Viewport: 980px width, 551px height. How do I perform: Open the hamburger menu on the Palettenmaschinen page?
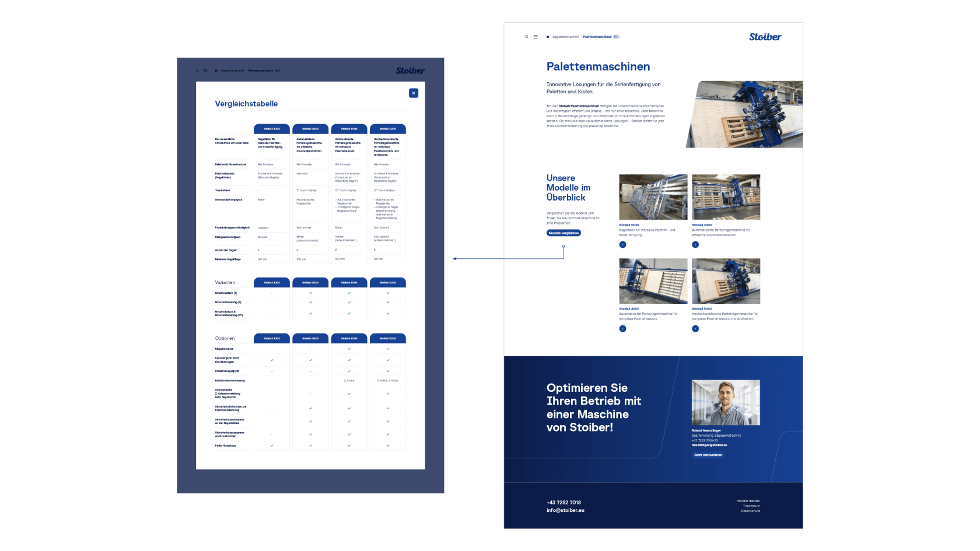(x=535, y=37)
